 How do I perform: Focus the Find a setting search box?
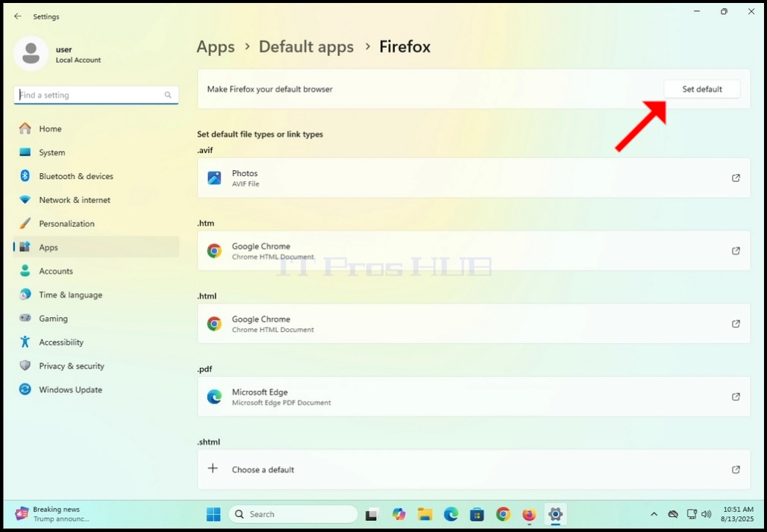[96, 95]
